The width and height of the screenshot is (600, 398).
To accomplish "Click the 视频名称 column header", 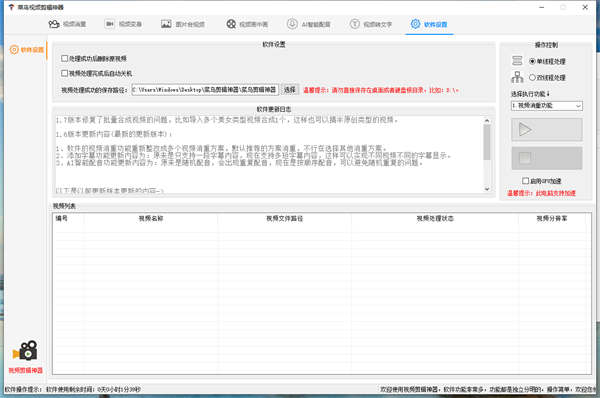I will tap(151, 219).
